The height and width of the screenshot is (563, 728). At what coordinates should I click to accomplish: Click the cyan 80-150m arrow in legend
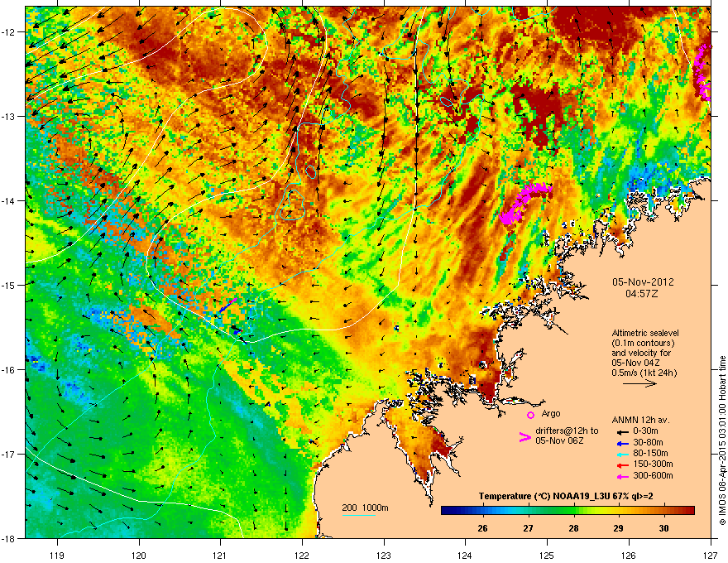pos(622,454)
